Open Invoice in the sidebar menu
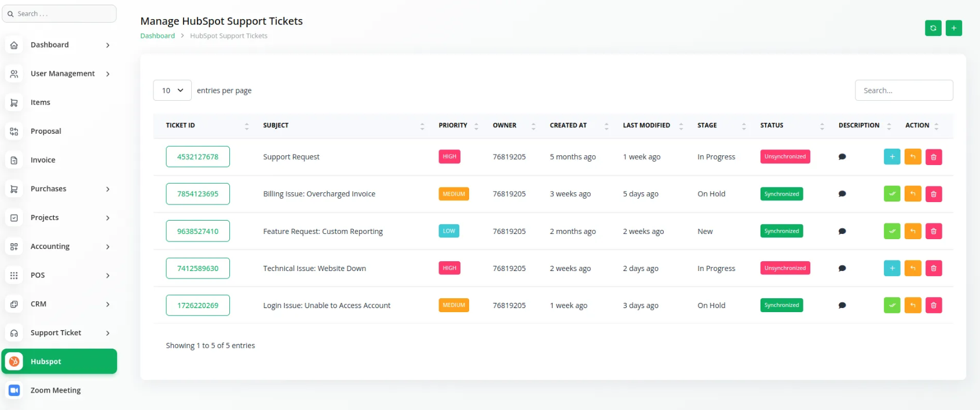The height and width of the screenshot is (410, 980). 59,160
